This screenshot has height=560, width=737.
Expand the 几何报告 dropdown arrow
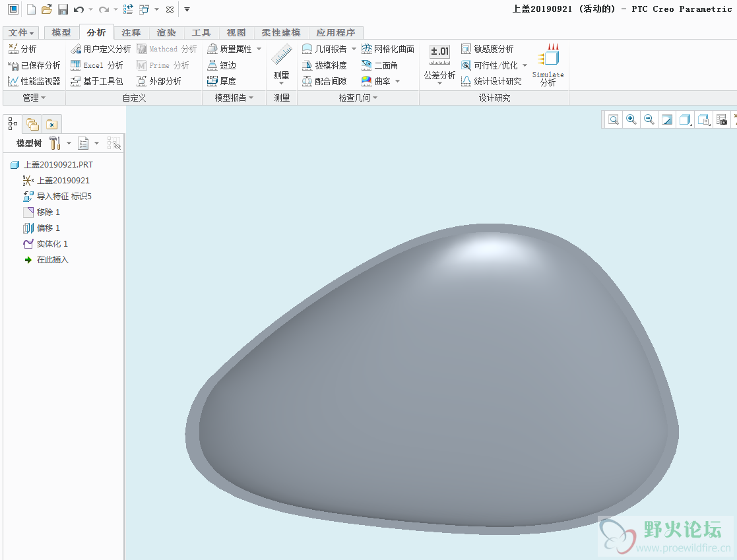[x=354, y=49]
